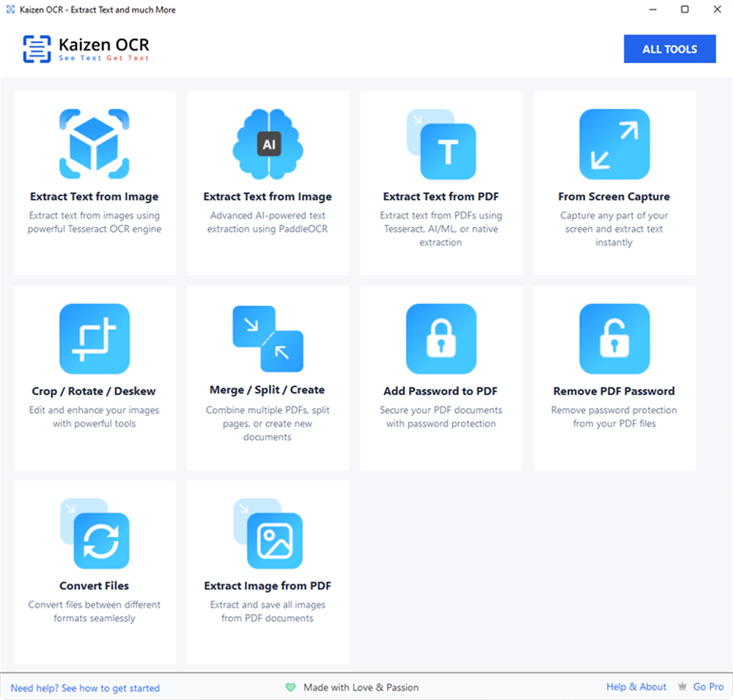Launch the Extract Image from PDF tool

268,572
